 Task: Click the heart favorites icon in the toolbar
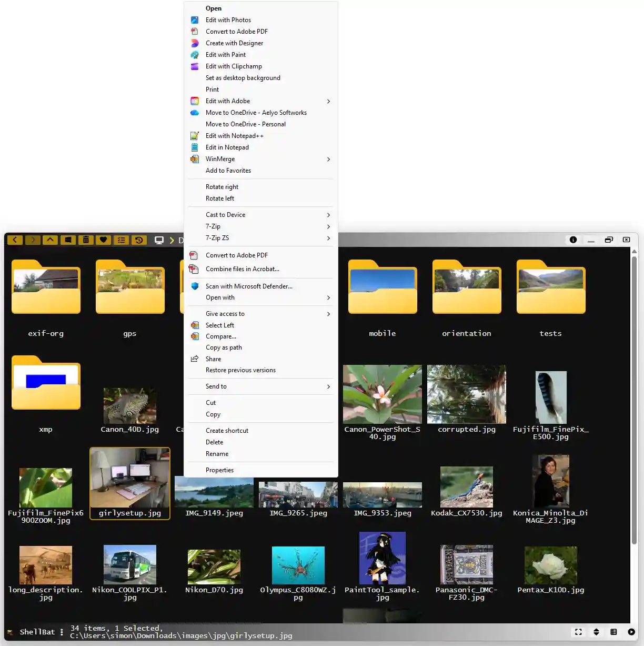pyautogui.click(x=103, y=240)
